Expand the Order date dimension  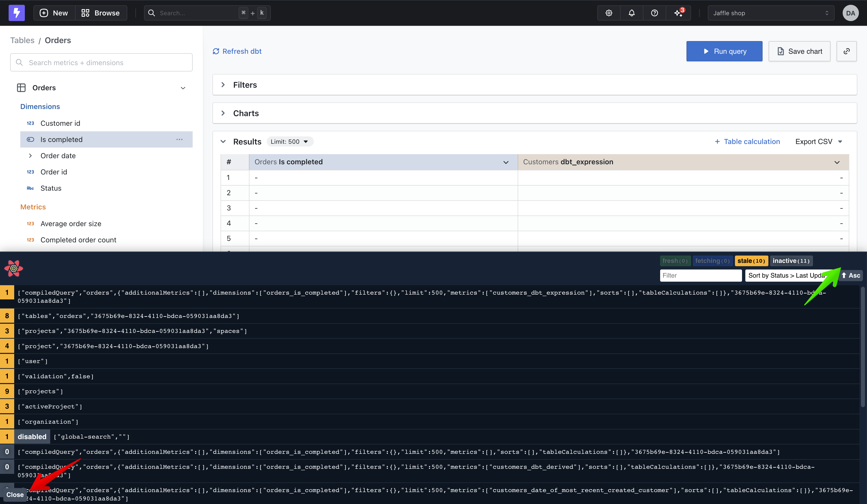point(30,155)
